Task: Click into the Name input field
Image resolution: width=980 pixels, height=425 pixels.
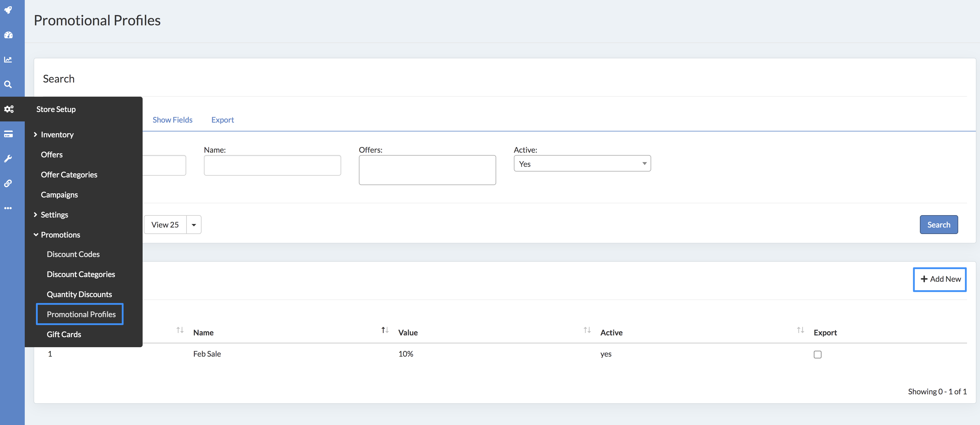Action: 272,166
